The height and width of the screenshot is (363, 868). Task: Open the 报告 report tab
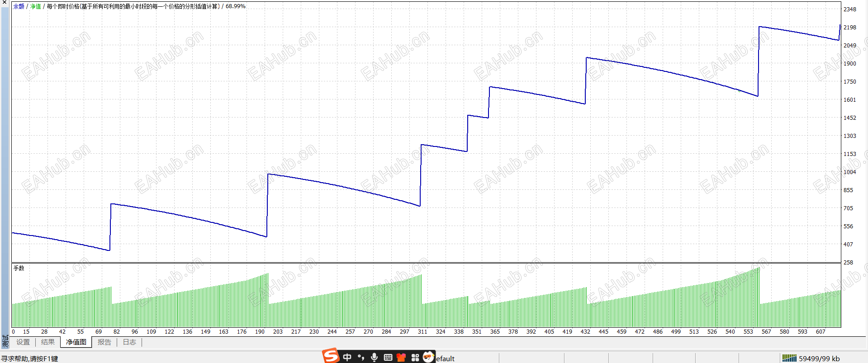point(104,342)
